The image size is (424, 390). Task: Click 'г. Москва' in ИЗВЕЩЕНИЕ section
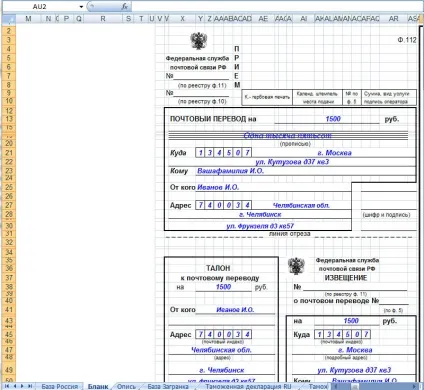(x=355, y=350)
